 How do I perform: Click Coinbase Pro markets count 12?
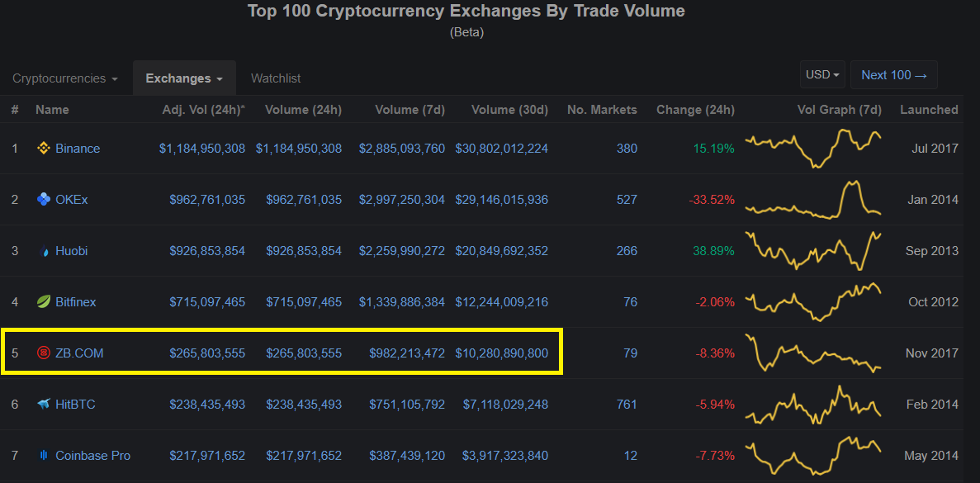coord(631,456)
